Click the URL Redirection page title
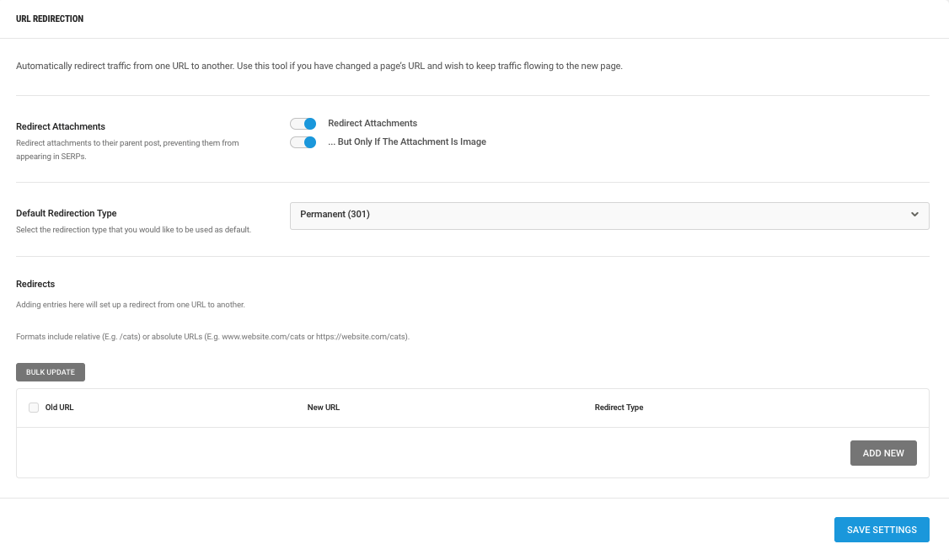This screenshot has height=560, width=949. (50, 19)
